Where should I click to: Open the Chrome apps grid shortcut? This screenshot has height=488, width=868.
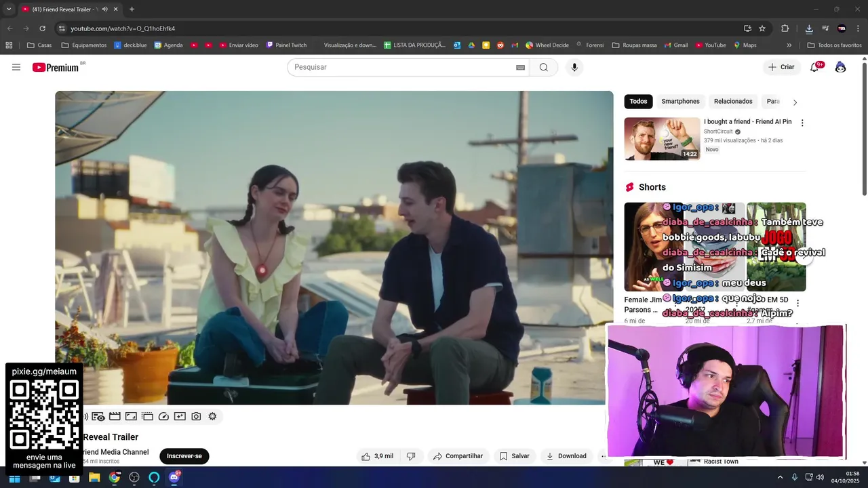coord(9,45)
